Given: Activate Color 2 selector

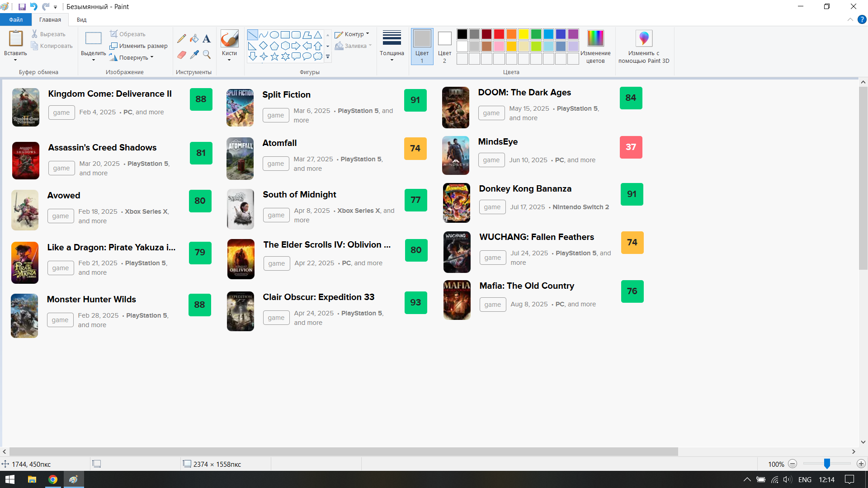Looking at the screenshot, I should point(444,46).
